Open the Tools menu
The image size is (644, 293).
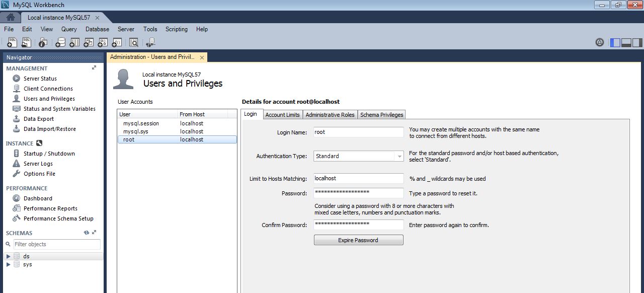(150, 29)
